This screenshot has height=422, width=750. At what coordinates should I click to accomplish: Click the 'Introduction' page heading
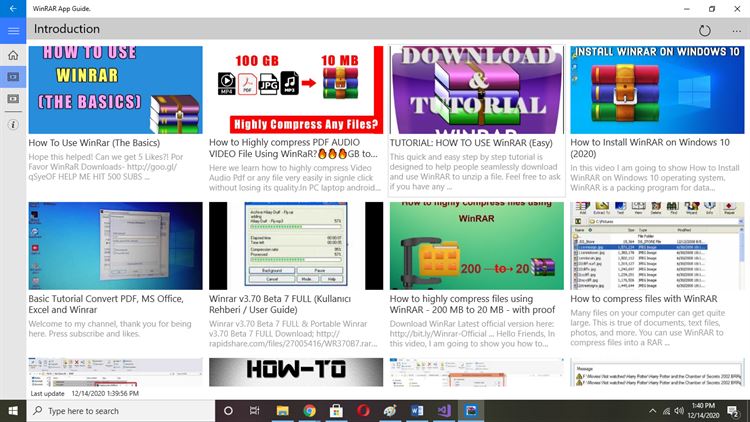[x=67, y=29]
